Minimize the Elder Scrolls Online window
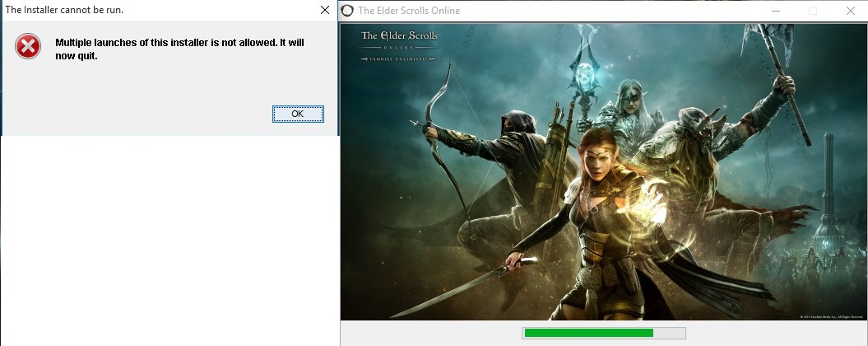 [776, 11]
